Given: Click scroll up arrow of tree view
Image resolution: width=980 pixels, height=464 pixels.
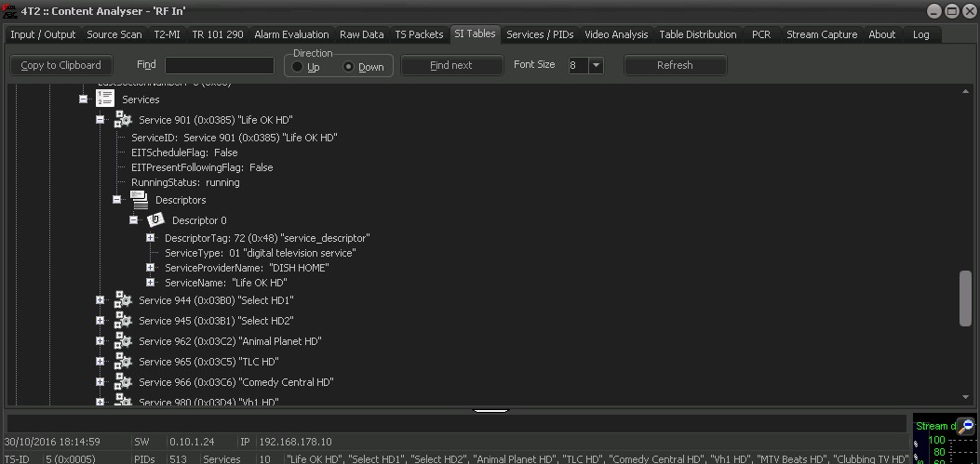Looking at the screenshot, I should [x=966, y=92].
